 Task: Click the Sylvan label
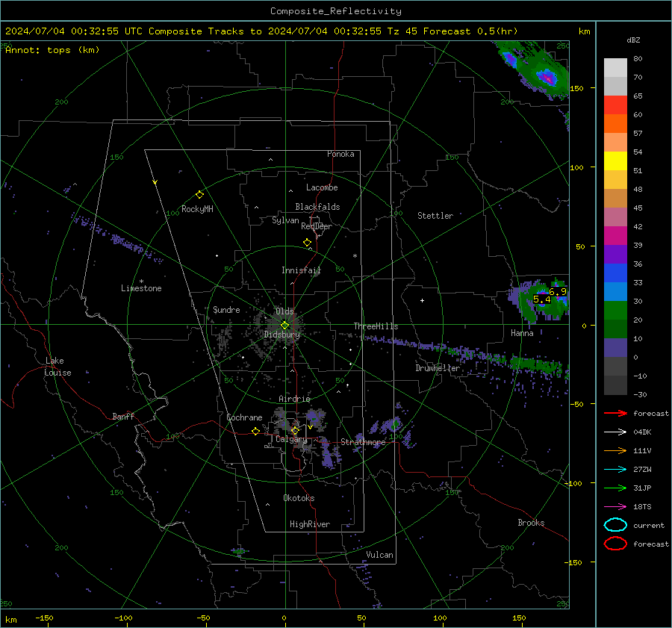(x=285, y=220)
